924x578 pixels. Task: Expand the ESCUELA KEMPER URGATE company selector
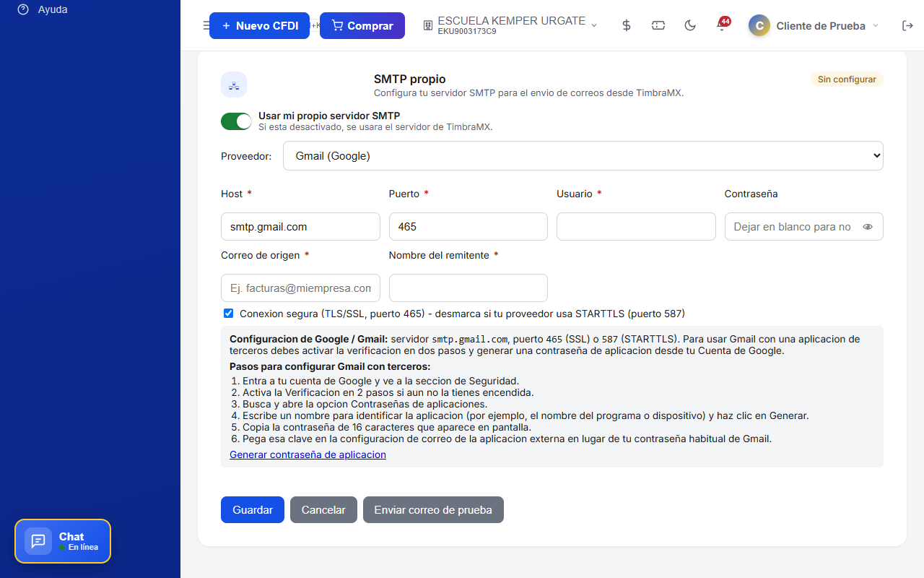point(510,25)
